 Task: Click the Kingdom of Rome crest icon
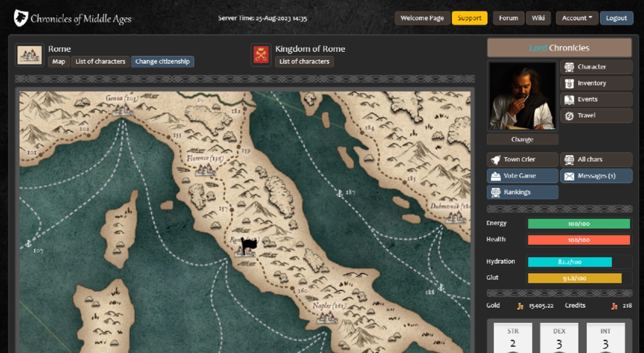pos(261,55)
